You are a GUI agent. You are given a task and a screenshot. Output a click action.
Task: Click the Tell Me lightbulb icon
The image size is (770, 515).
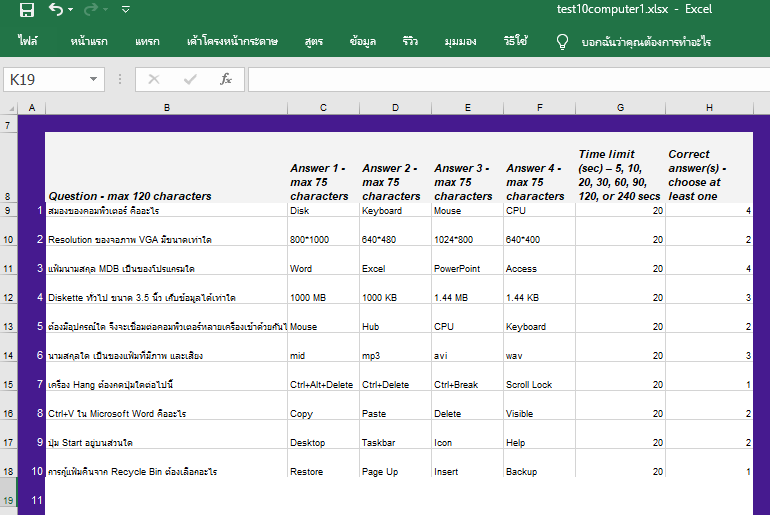562,42
